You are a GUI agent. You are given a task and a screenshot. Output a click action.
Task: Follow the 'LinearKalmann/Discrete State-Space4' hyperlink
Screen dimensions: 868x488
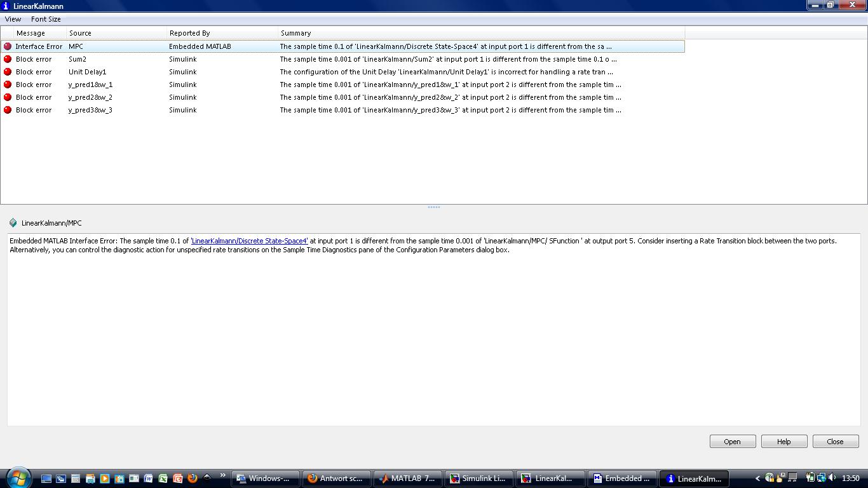249,241
